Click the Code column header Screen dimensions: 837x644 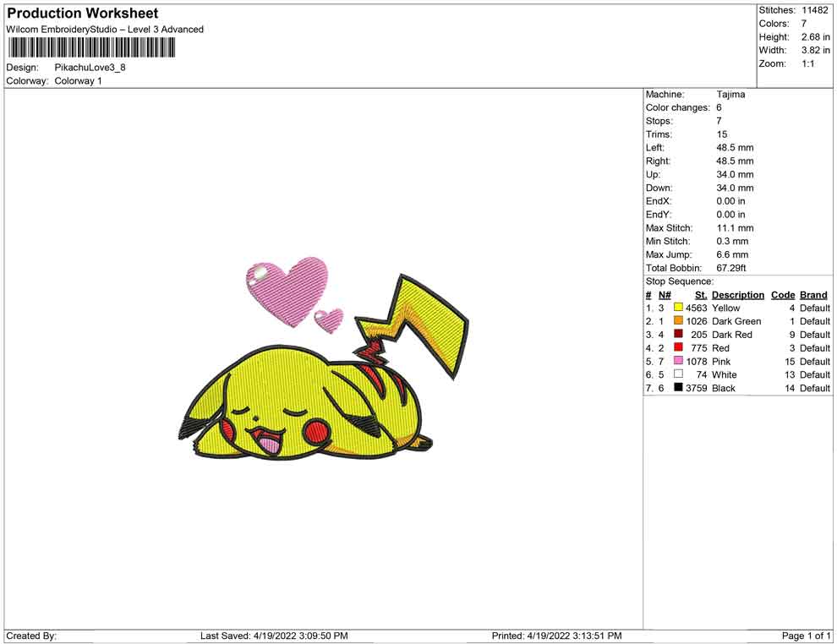click(x=783, y=295)
